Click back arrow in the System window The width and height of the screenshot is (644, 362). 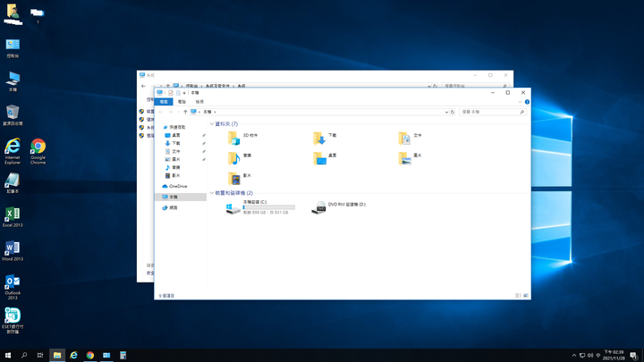pos(143,86)
